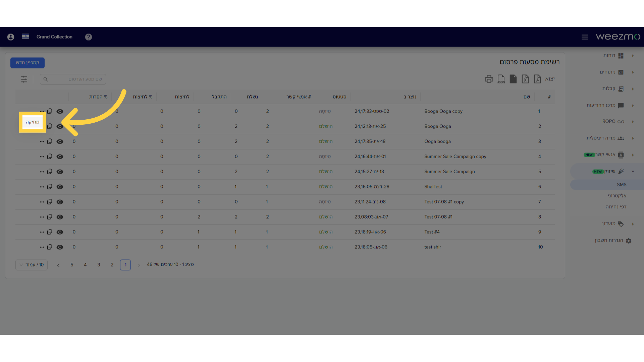View the Booga Ooga campaign via eye icon
Viewport: 644px width, 362px height.
pyautogui.click(x=60, y=126)
